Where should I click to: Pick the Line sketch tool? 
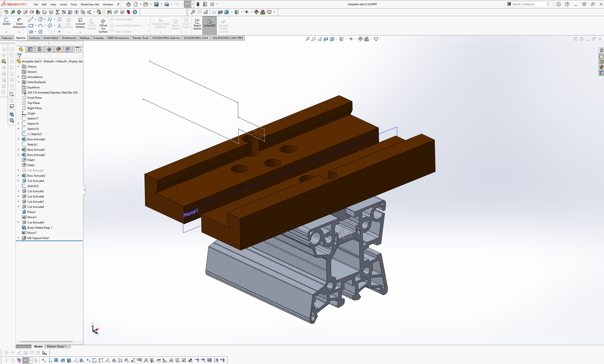31,19
